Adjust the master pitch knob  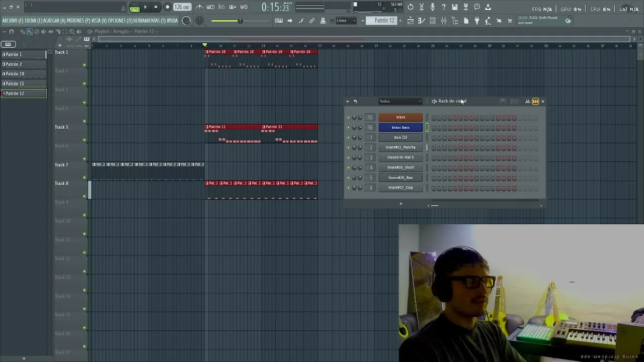200,21
